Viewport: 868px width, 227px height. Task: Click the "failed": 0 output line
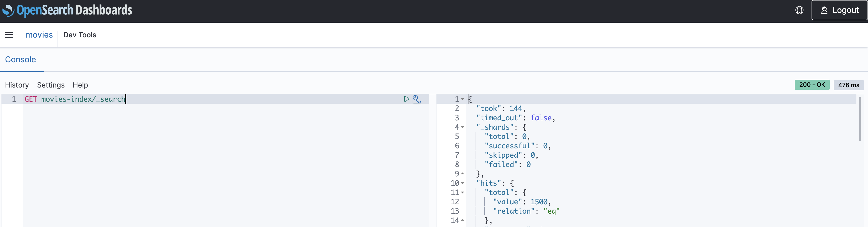tap(507, 165)
